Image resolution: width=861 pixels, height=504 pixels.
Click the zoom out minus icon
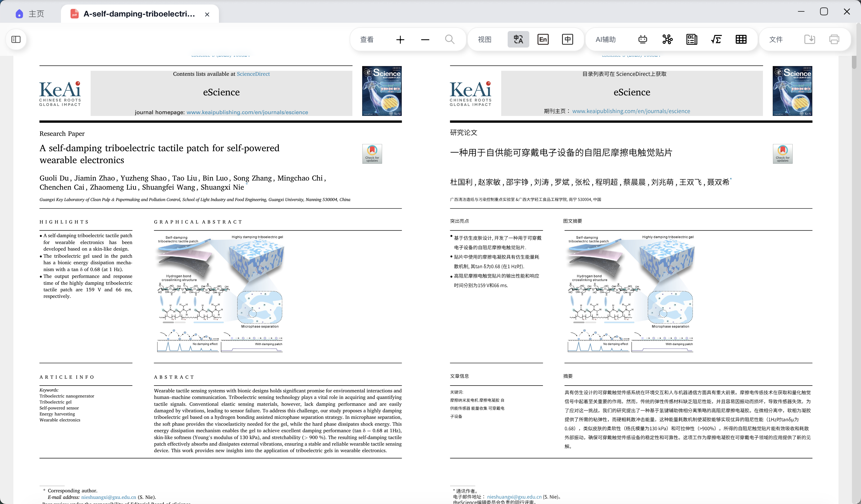[425, 40]
